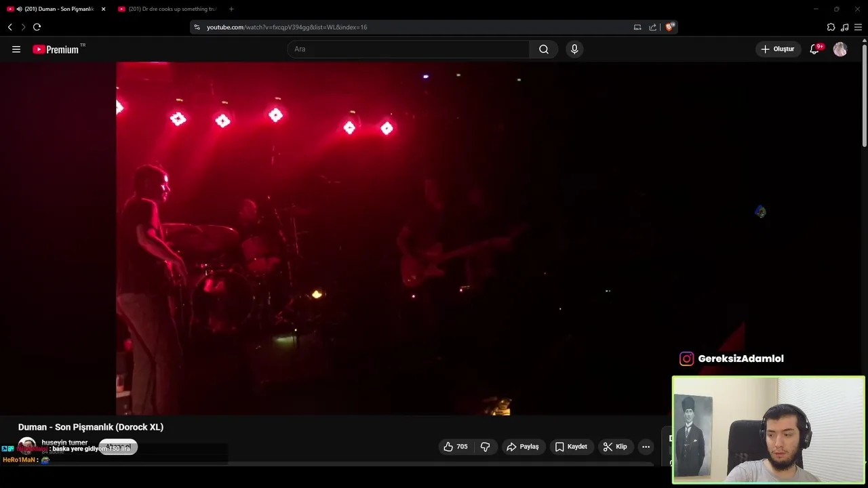The height and width of the screenshot is (488, 868).
Task: Click the magnifier search button
Action: pyautogui.click(x=544, y=49)
